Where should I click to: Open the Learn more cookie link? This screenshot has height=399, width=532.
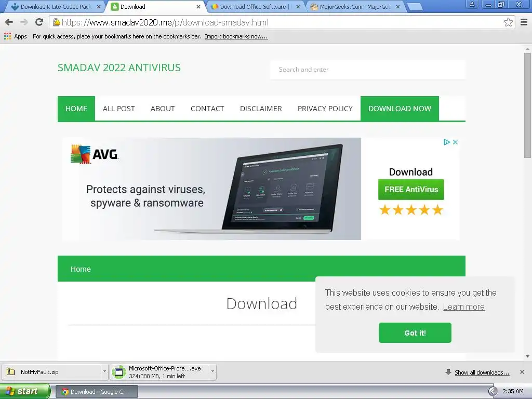tap(463, 307)
